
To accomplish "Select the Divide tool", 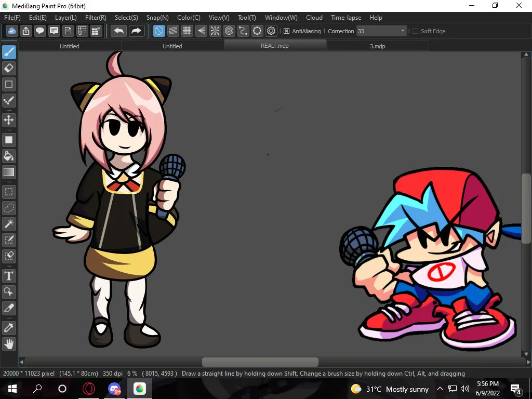I will coord(9,308).
